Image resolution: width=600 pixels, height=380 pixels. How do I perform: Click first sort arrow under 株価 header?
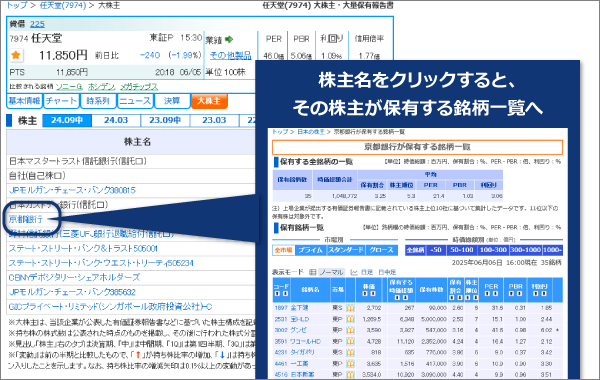(x=365, y=294)
